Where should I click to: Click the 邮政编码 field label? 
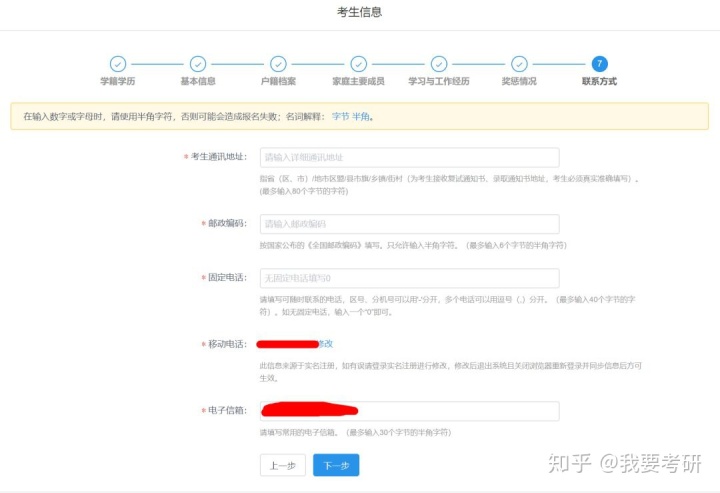228,223
